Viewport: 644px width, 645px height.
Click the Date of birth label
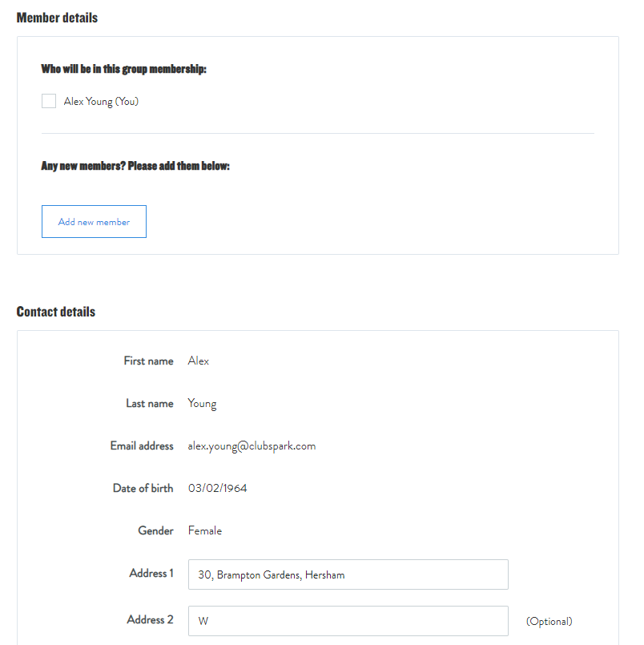click(x=143, y=488)
